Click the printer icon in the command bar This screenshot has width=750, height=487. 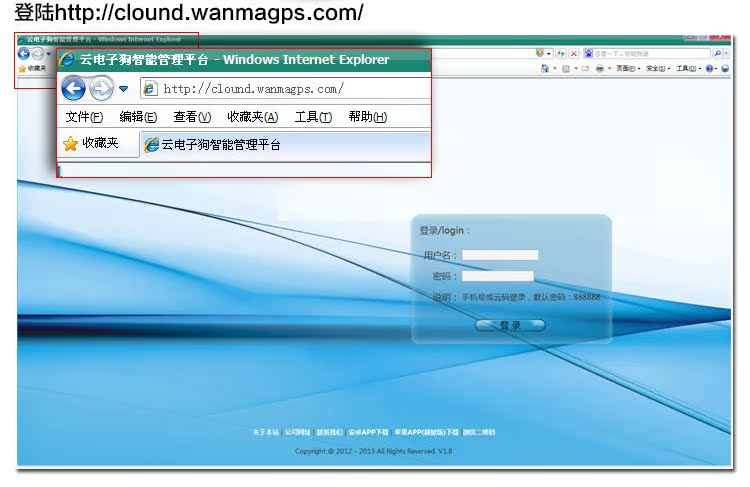click(x=599, y=68)
